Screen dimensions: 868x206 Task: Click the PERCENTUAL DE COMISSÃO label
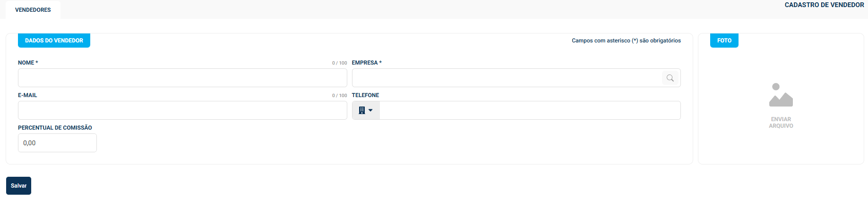pos(55,128)
